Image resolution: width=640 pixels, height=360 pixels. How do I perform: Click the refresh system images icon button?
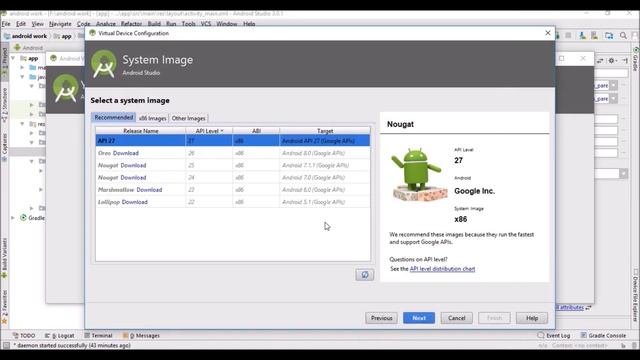364,275
